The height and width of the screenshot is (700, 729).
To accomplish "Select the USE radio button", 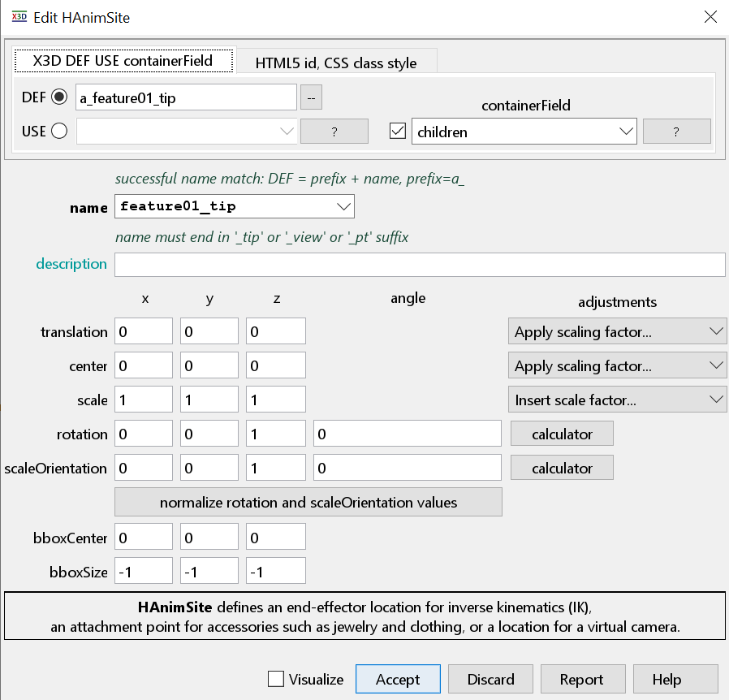I will tap(59, 131).
